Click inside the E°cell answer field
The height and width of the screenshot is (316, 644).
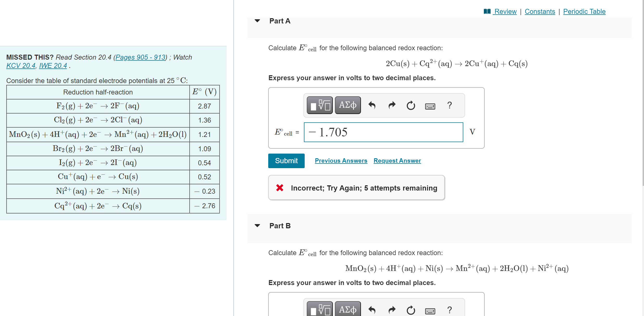[x=383, y=132]
